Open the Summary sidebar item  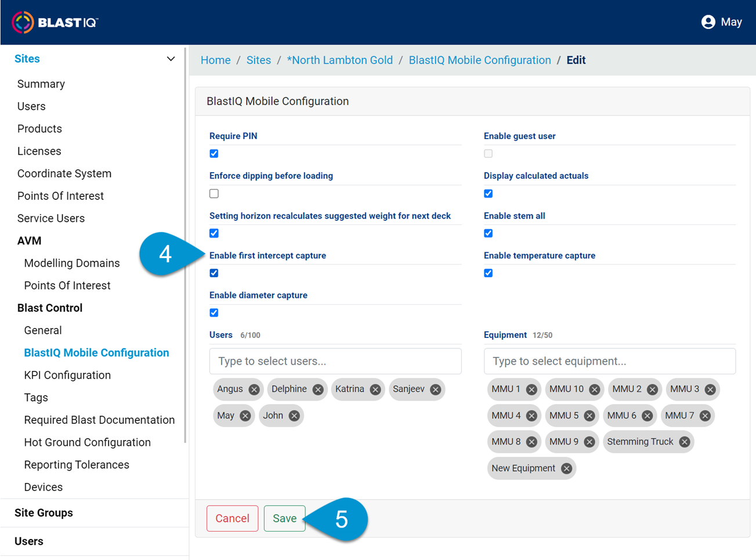pos(41,84)
